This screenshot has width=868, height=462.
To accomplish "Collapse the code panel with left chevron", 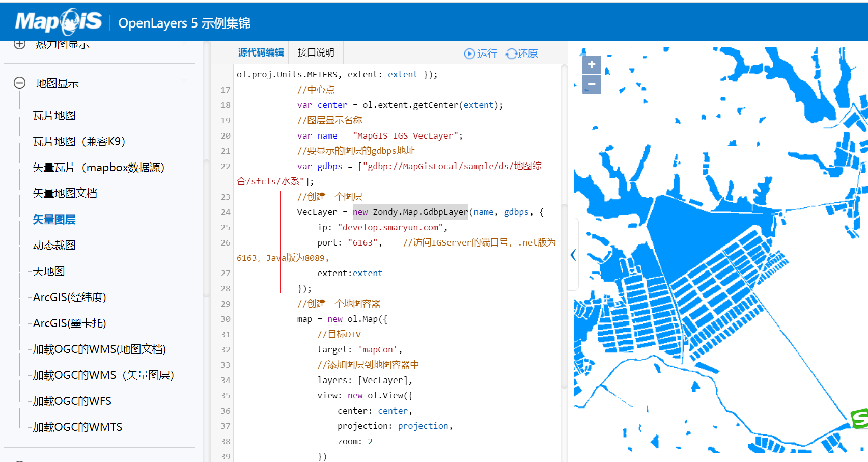I will [x=573, y=255].
